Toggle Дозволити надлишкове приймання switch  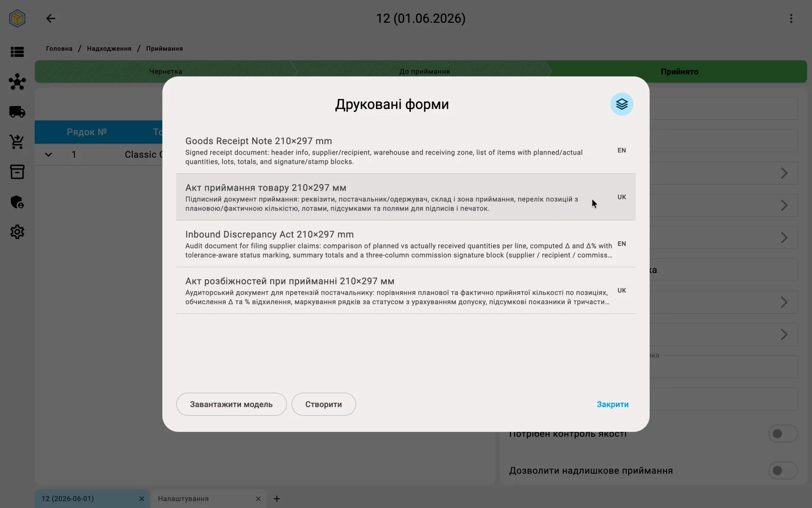tap(782, 470)
